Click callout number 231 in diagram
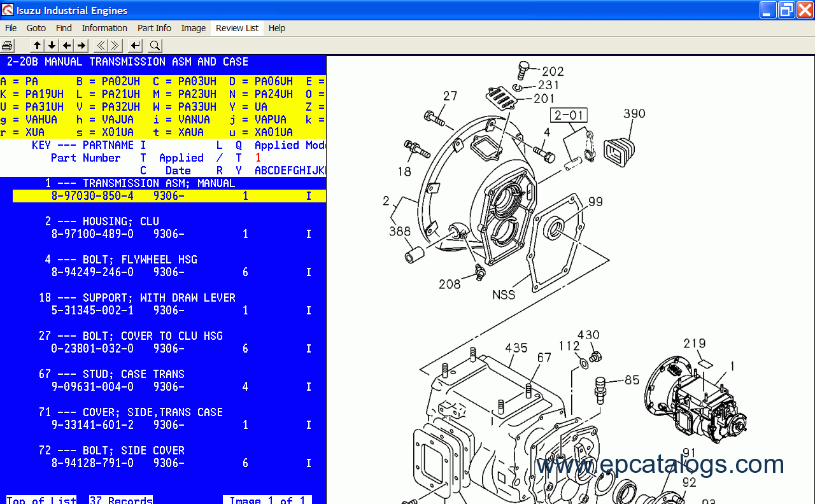 click(x=548, y=85)
